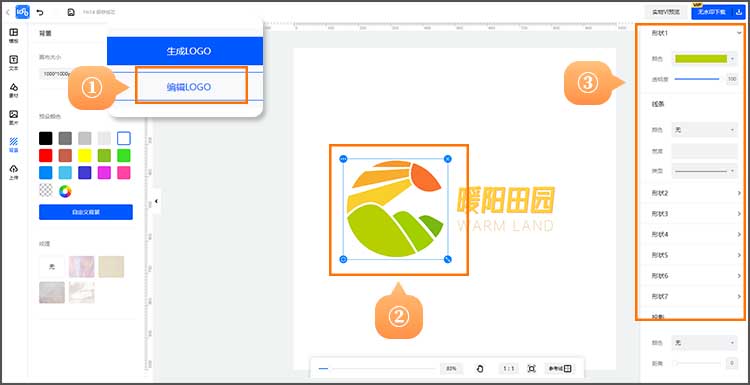Open the Upload cloud icon in sidebar
The width and height of the screenshot is (750, 385).
click(x=14, y=172)
